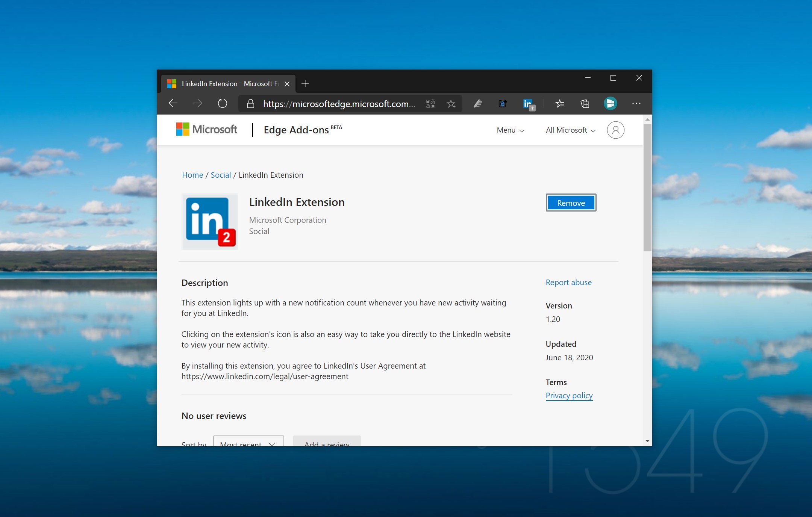Open Settings and more menu
Image resolution: width=812 pixels, height=517 pixels.
(x=636, y=103)
